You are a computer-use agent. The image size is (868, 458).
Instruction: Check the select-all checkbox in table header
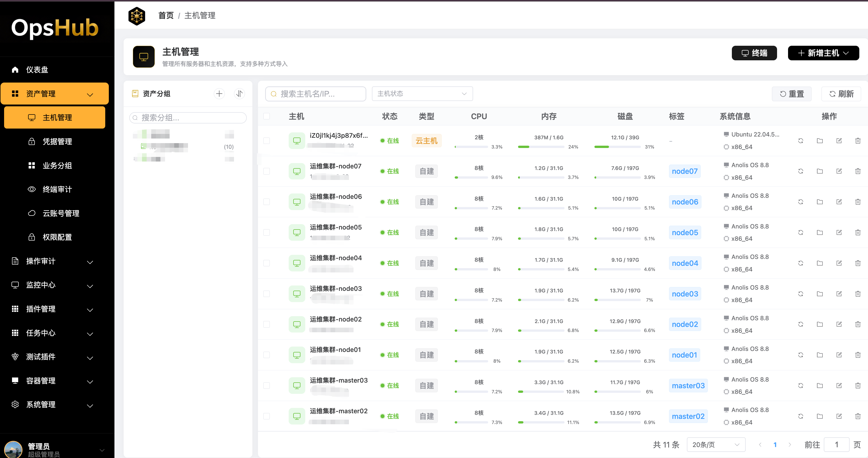coord(266,116)
